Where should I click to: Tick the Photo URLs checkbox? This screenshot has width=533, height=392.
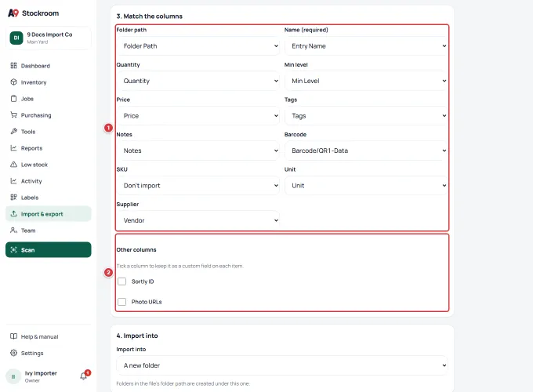click(x=121, y=302)
